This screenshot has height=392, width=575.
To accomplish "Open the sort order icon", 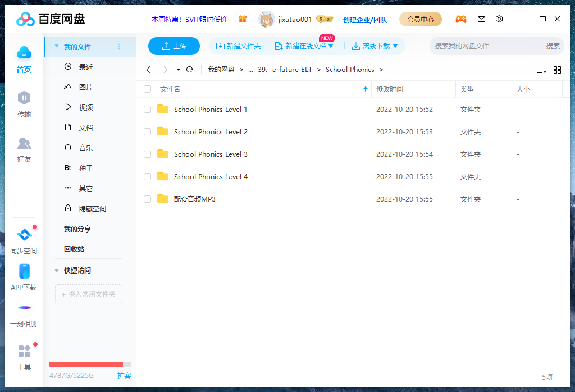I will click(542, 70).
